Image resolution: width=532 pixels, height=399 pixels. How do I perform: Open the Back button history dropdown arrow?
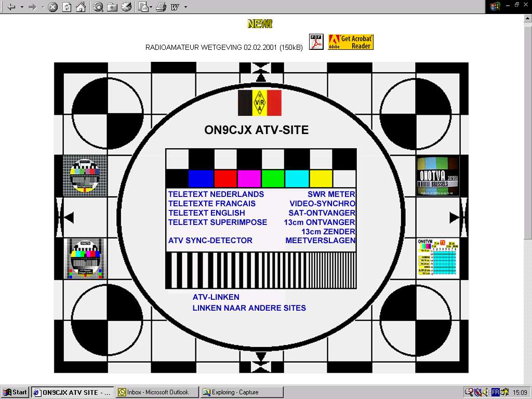[22, 7]
